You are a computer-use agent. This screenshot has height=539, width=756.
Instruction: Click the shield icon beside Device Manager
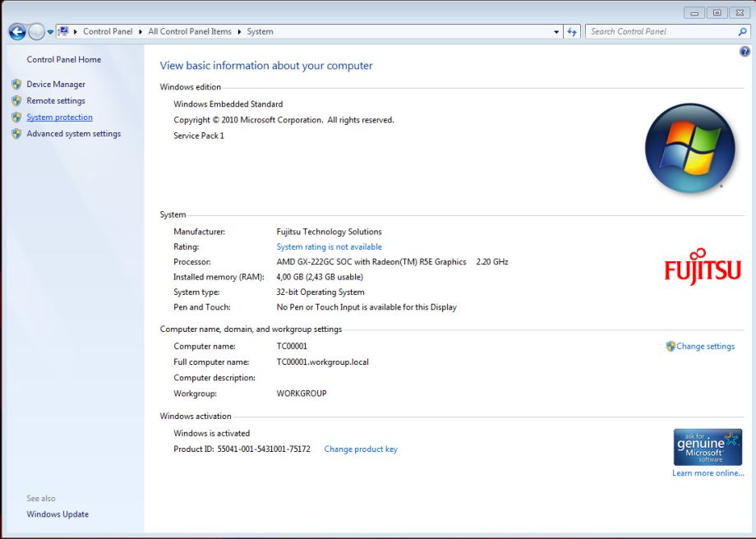pos(16,85)
